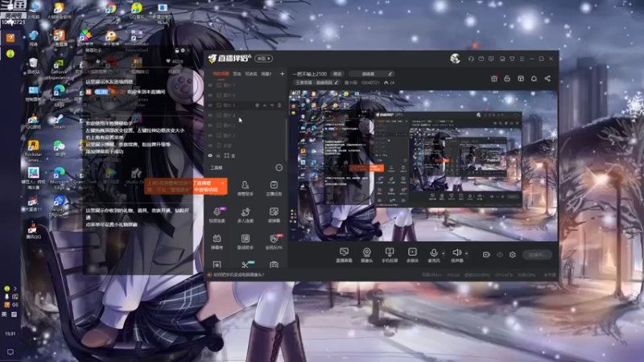Close the orange notification popup
Image resolution: width=644 pixels, height=362 pixels.
tap(223, 183)
